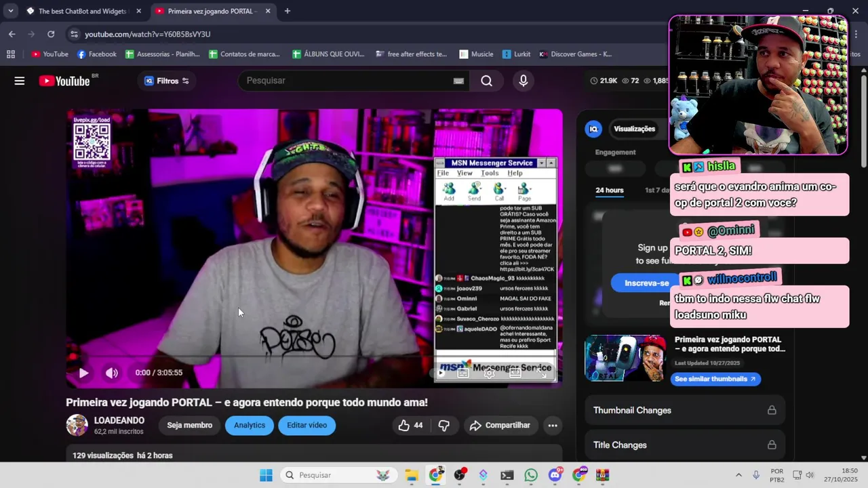Toggle subtitles with the captions icon
868x488 pixels.
pyautogui.click(x=463, y=372)
